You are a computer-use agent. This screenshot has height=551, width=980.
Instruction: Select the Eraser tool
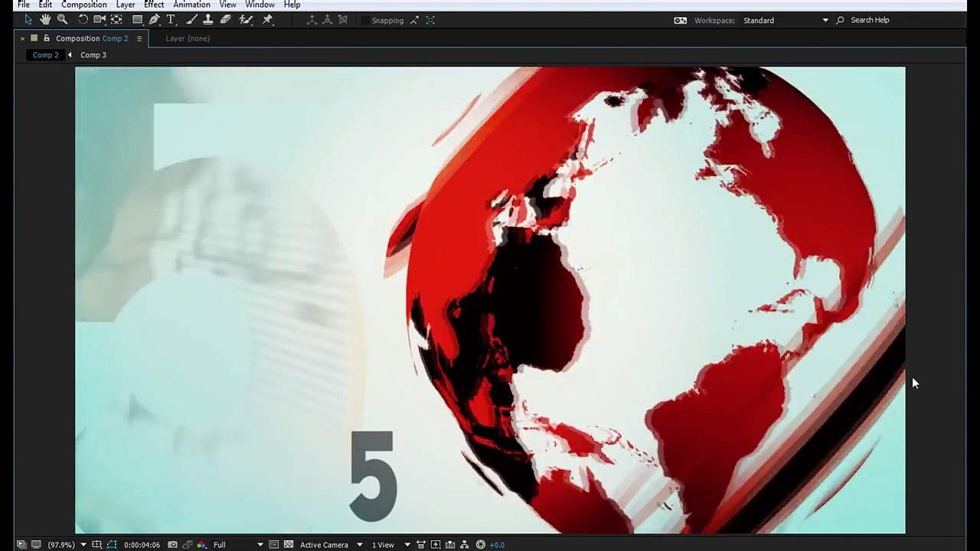226,20
